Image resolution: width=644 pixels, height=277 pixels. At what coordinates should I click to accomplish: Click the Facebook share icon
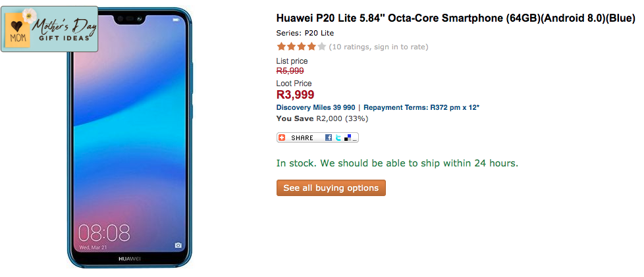[x=329, y=138]
